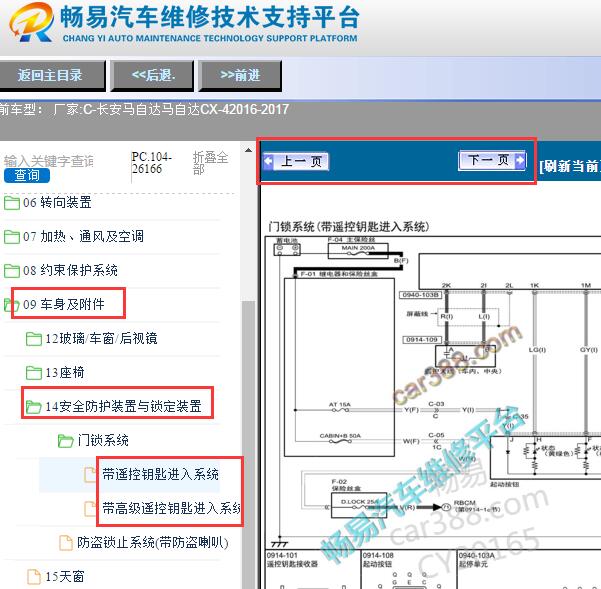Click the 上一页 previous page button
Viewport: 601px width, 589px height.
[296, 161]
